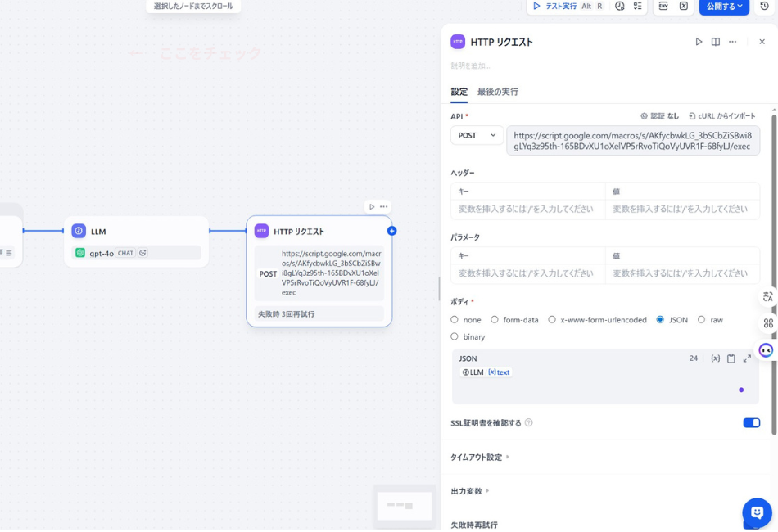Show workflow version history with clock icon
Image resolution: width=778 pixels, height=532 pixels.
pyautogui.click(x=766, y=7)
